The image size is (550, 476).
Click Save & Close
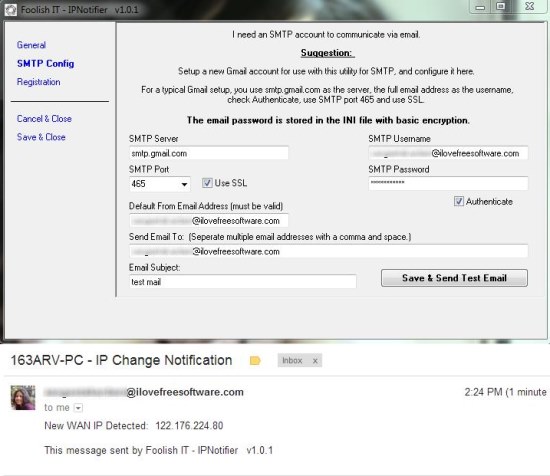click(x=41, y=137)
